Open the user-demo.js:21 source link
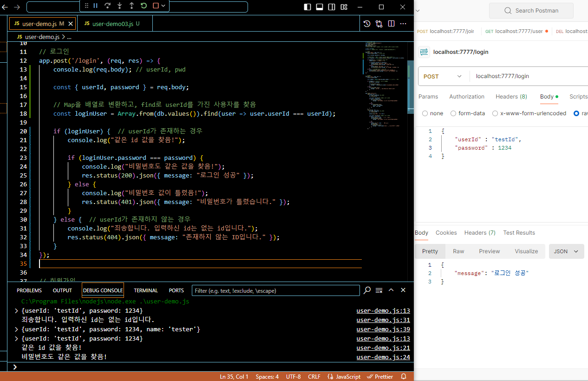The image size is (588, 381). click(383, 348)
